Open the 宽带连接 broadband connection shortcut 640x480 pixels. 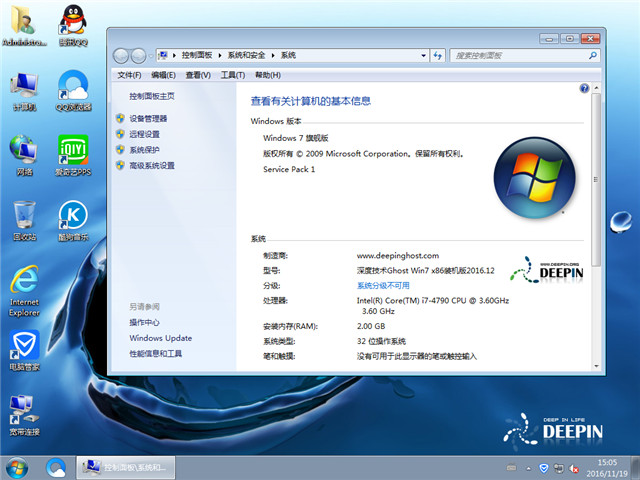click(x=24, y=415)
